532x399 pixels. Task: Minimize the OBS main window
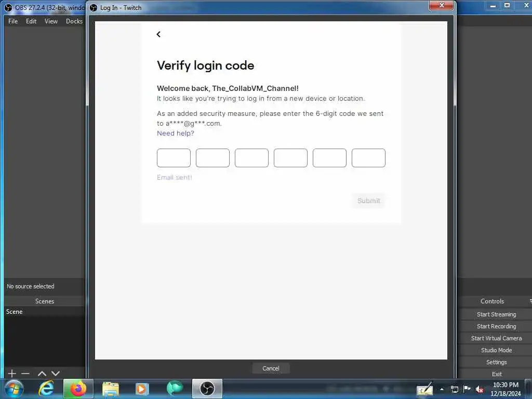493,5
